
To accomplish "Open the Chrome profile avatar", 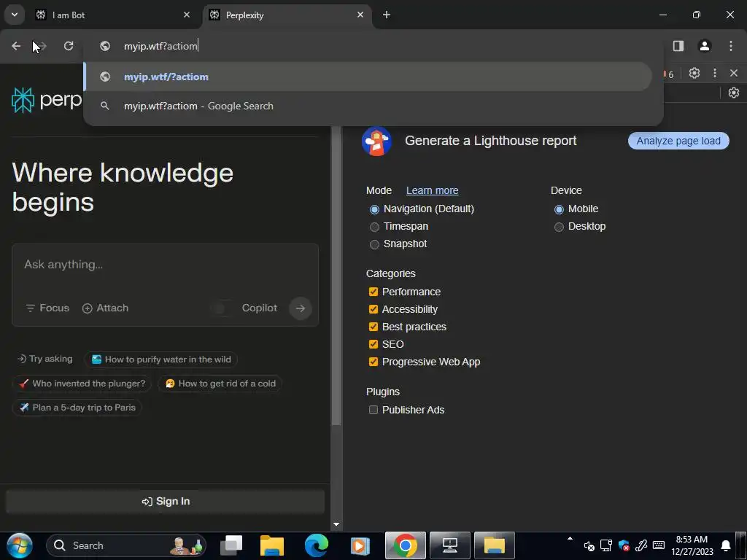I will click(705, 46).
